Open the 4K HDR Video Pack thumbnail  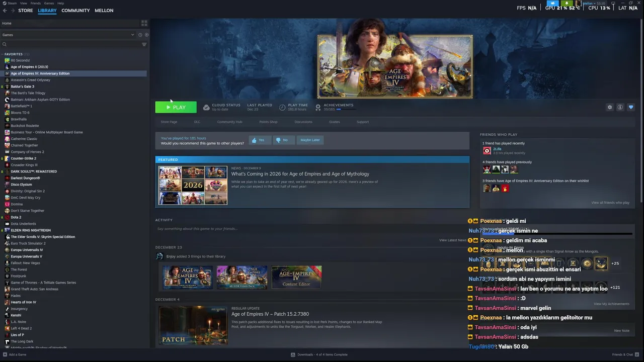(242, 277)
